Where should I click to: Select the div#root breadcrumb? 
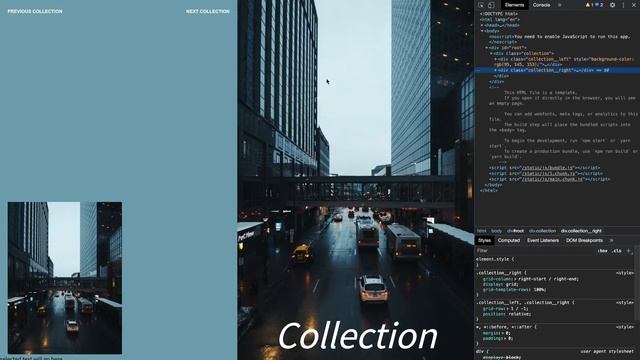tap(515, 231)
